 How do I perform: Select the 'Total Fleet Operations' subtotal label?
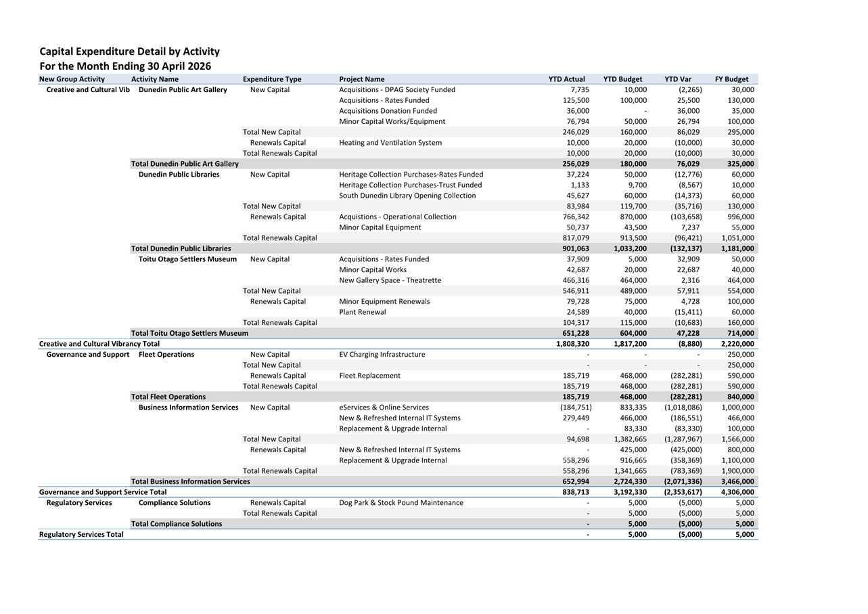168,397
